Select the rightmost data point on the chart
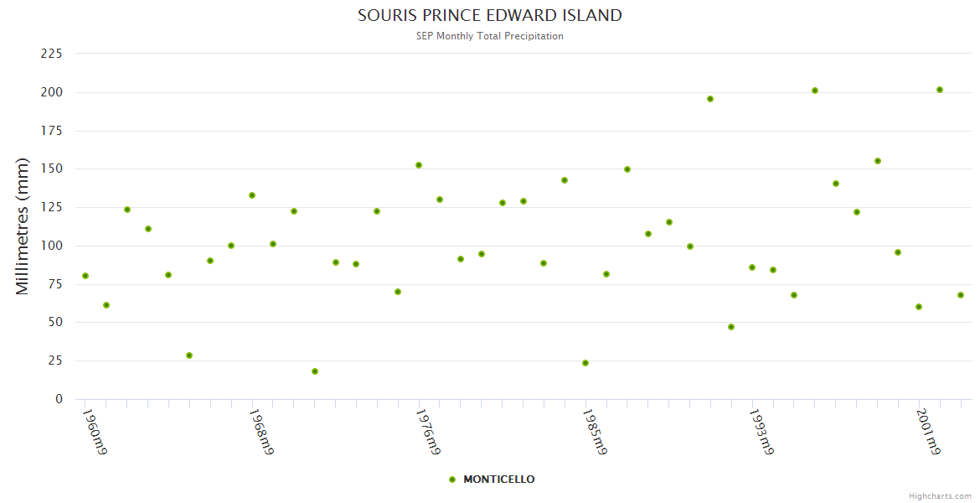 click(961, 295)
